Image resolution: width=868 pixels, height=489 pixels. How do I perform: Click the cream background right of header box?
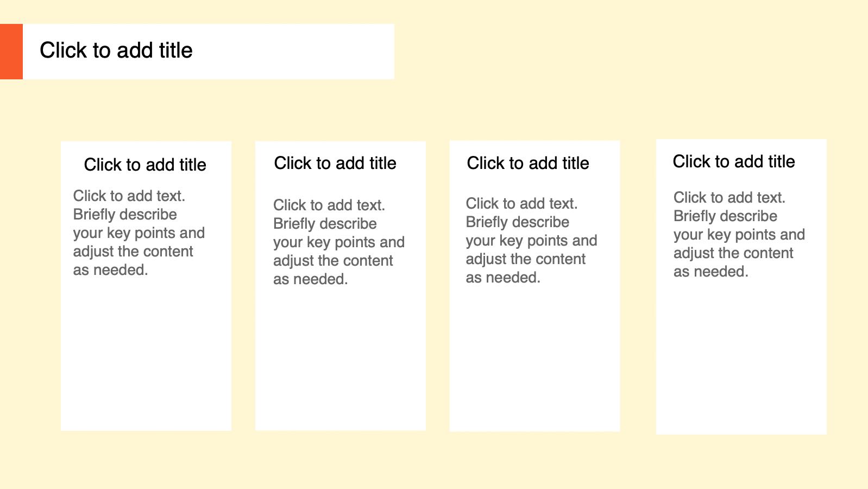click(630, 52)
